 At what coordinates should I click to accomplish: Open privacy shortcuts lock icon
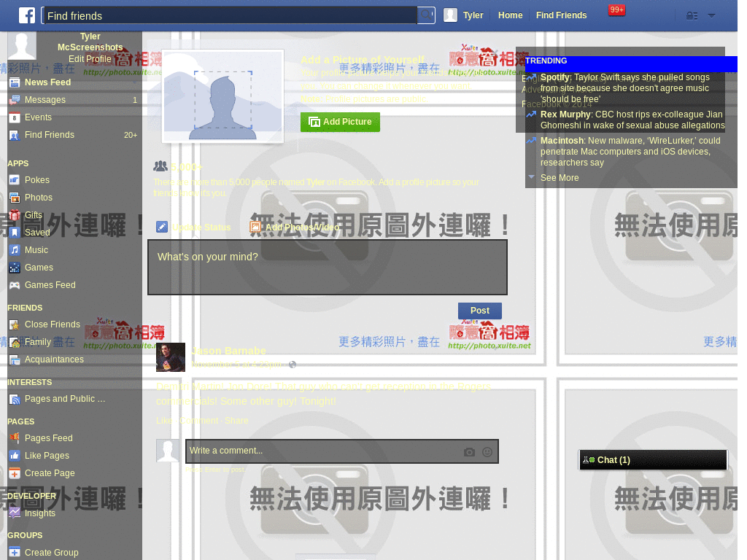pyautogui.click(x=692, y=16)
